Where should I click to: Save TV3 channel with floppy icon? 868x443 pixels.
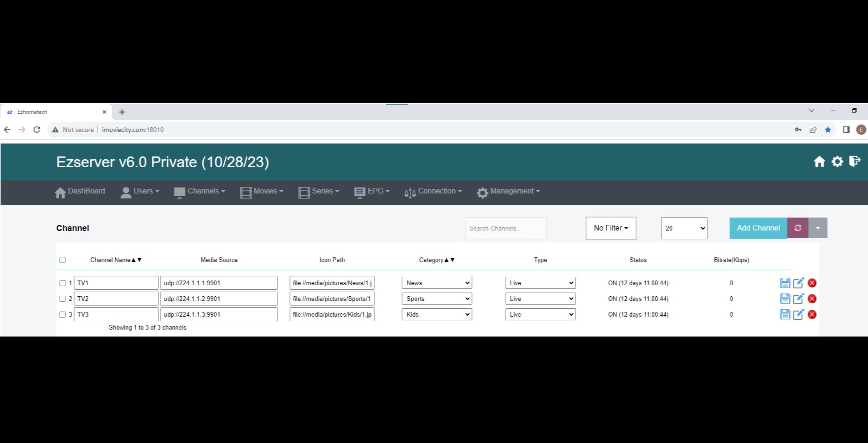785,314
